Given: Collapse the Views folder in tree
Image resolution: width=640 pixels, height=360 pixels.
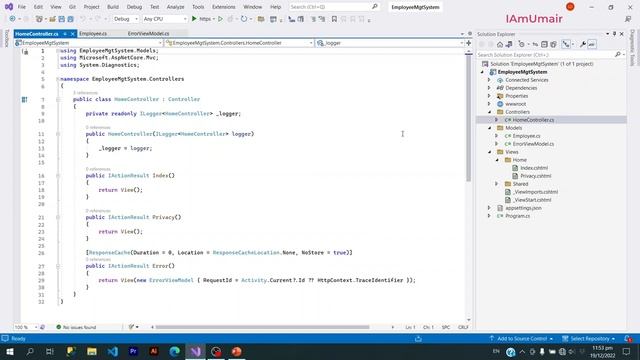Looking at the screenshot, I should pos(490,152).
